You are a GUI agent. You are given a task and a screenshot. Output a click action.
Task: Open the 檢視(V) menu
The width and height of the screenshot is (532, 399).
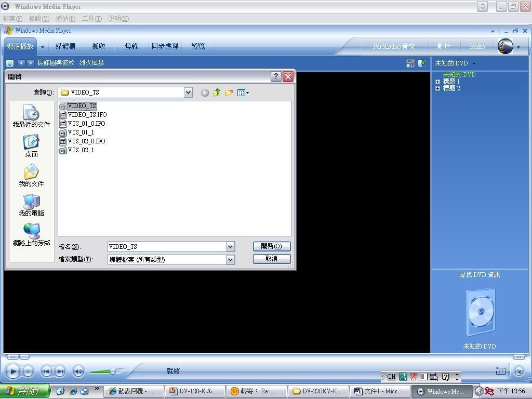click(39, 19)
